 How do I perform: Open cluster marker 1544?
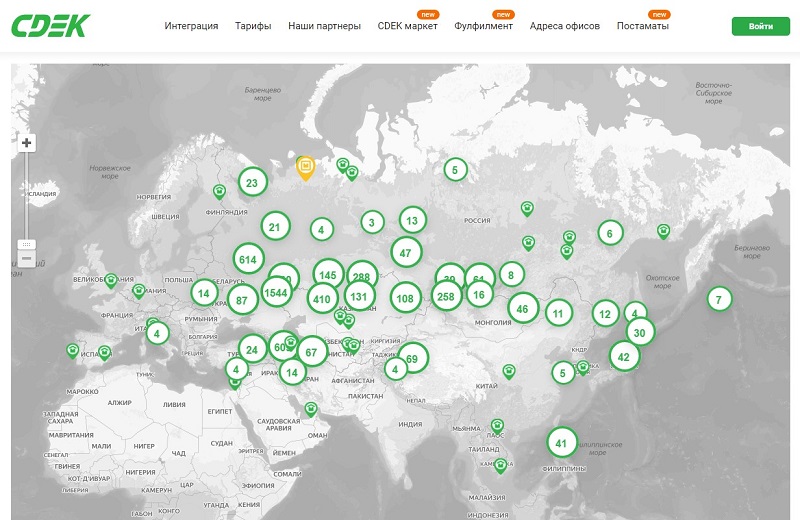tap(276, 292)
